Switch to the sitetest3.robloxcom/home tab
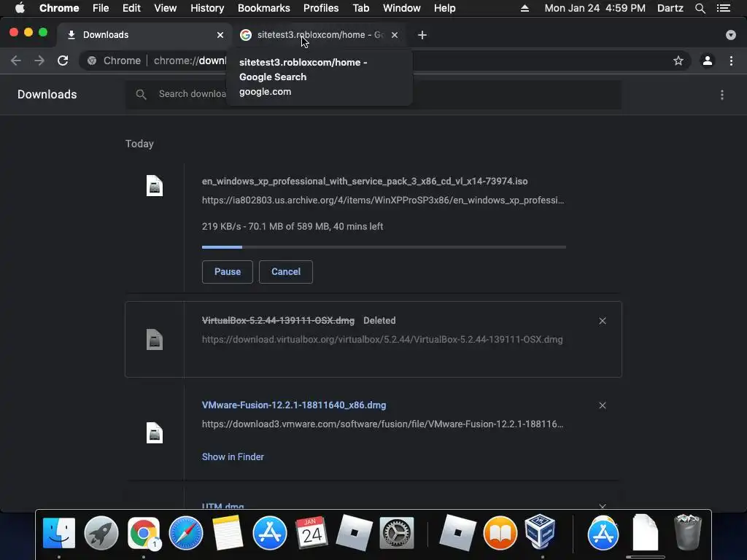 point(320,35)
